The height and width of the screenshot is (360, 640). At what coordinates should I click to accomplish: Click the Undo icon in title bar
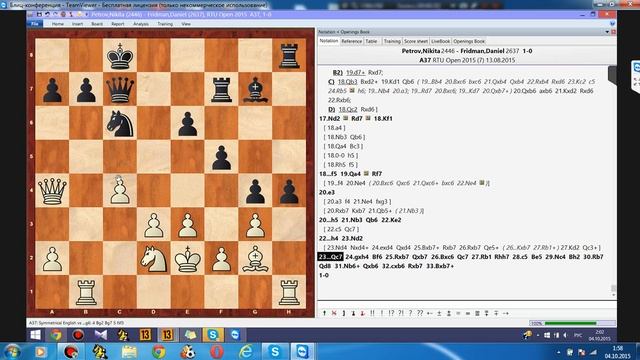(x=47, y=14)
